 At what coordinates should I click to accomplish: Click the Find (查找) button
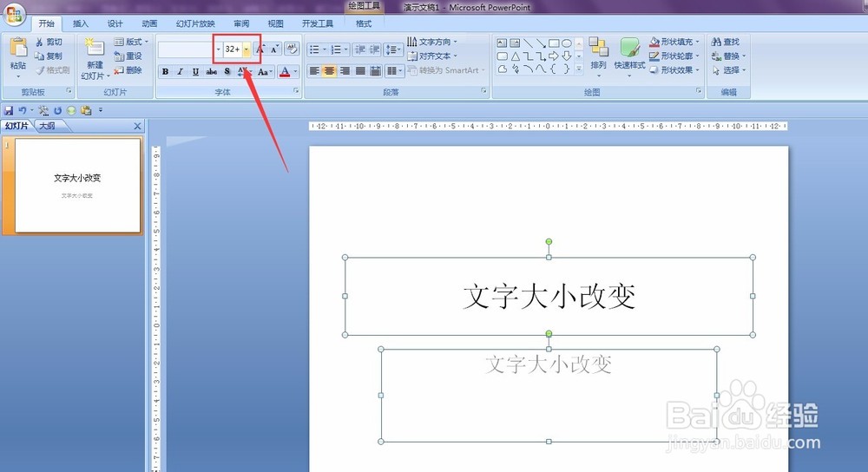click(x=726, y=42)
